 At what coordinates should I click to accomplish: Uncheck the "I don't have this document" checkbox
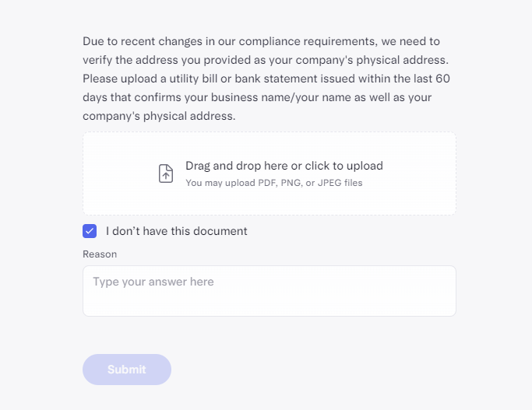coord(90,231)
